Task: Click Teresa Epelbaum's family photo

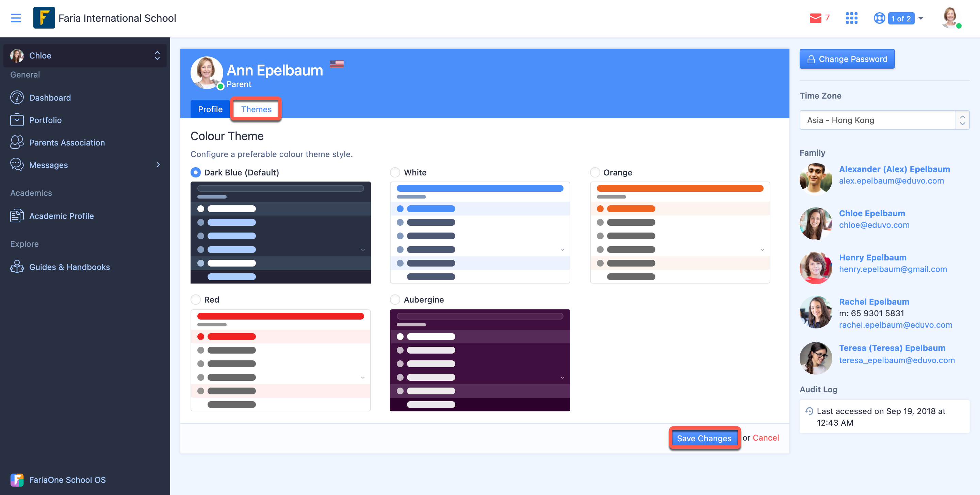Action: click(816, 358)
